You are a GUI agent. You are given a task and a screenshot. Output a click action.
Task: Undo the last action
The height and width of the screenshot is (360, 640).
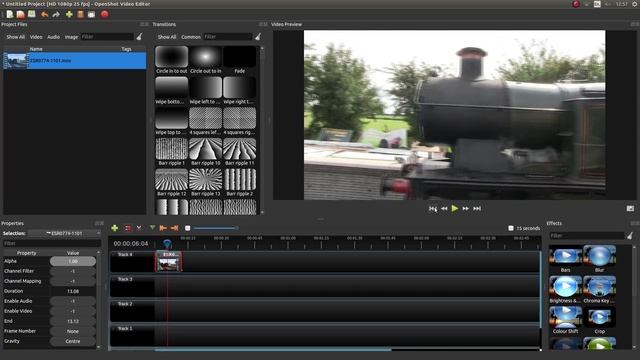click(44, 14)
